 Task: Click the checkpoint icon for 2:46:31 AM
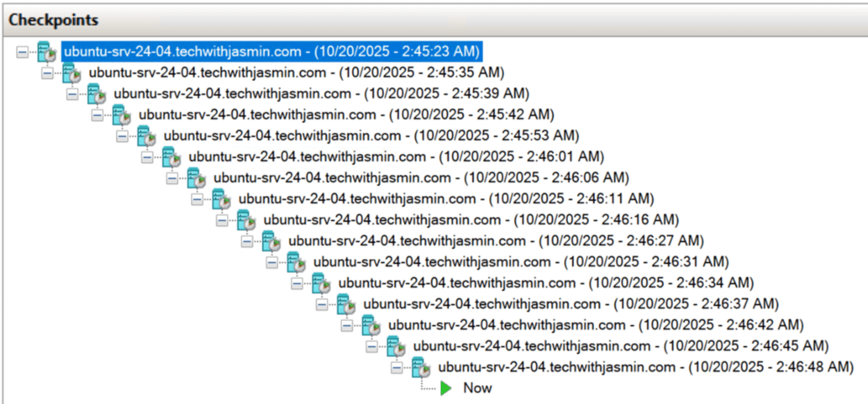pos(296,262)
